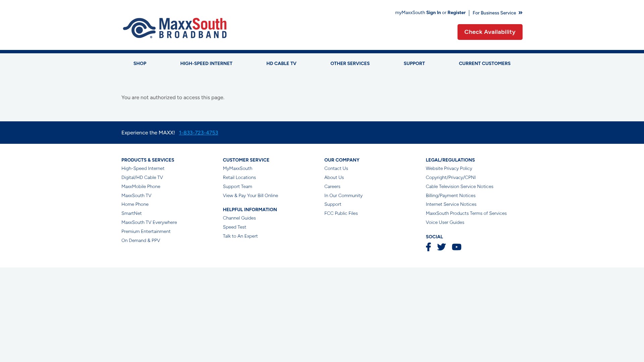Open Support link under Our Company
Image resolution: width=644 pixels, height=362 pixels.
click(x=333, y=204)
